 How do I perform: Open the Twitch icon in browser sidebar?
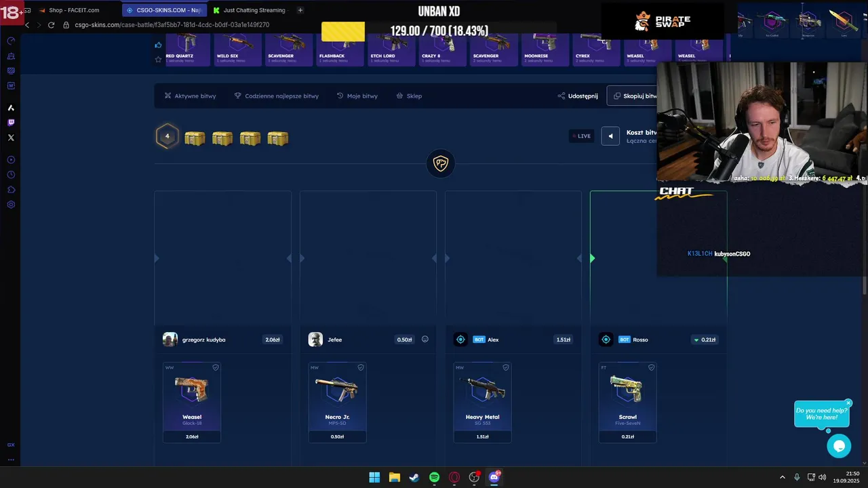click(x=11, y=123)
